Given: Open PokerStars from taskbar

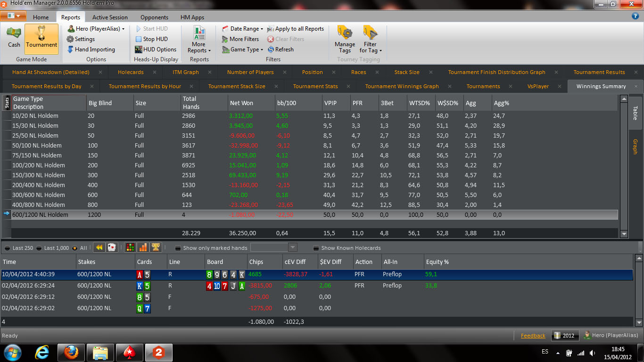Looking at the screenshot, I should pyautogui.click(x=130, y=353).
